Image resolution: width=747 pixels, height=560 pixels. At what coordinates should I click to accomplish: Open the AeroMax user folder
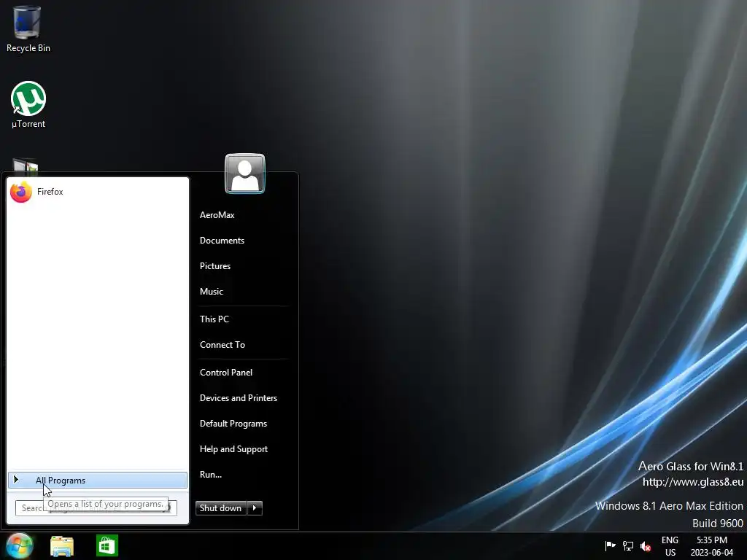[x=217, y=215]
